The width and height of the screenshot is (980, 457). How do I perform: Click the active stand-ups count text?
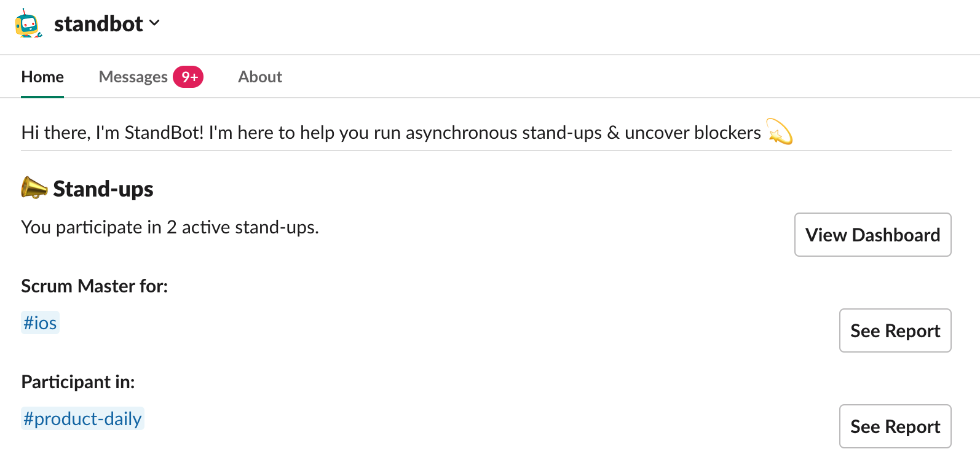tap(170, 227)
